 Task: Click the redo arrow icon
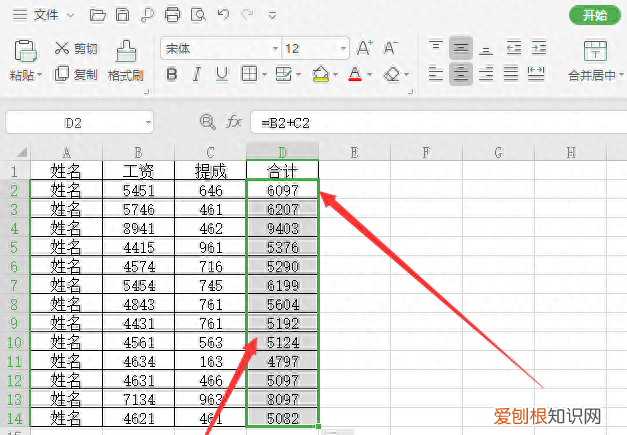click(x=248, y=15)
